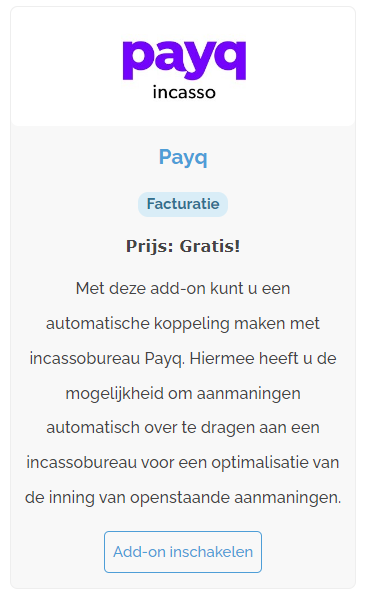The image size is (366, 600).
Task: Click the line 'automatisch over te dragen aan een'
Action: pyautogui.click(x=183, y=428)
